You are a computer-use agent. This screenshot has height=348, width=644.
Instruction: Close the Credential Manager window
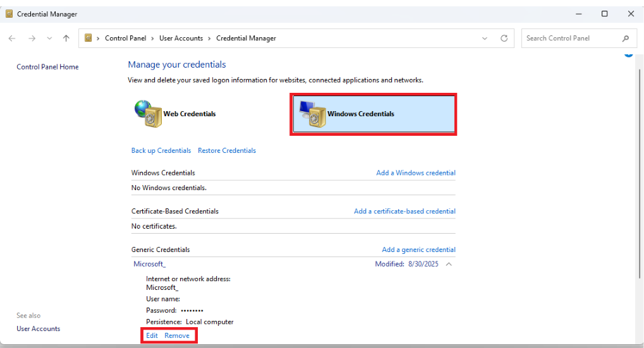pos(631,14)
